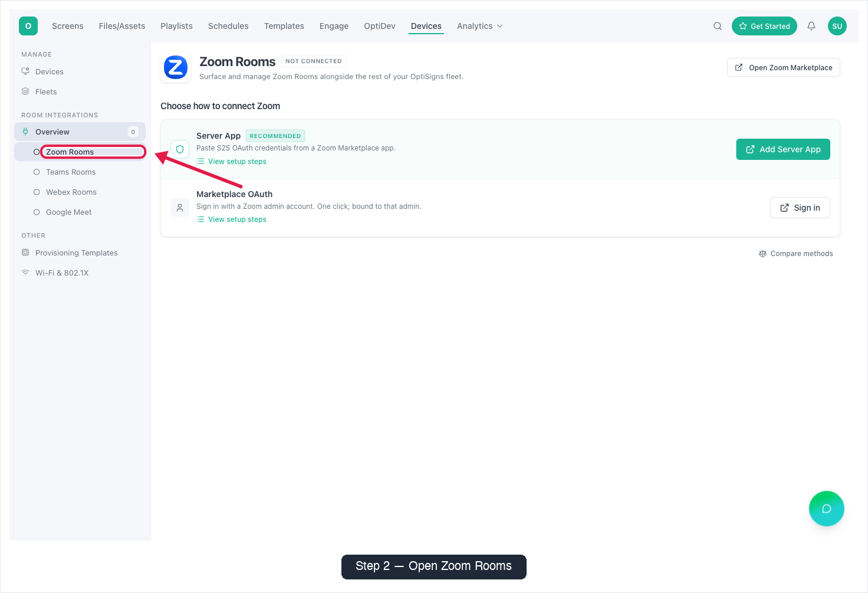Open the search magnifier icon
The height and width of the screenshot is (593, 868).
pyautogui.click(x=718, y=26)
